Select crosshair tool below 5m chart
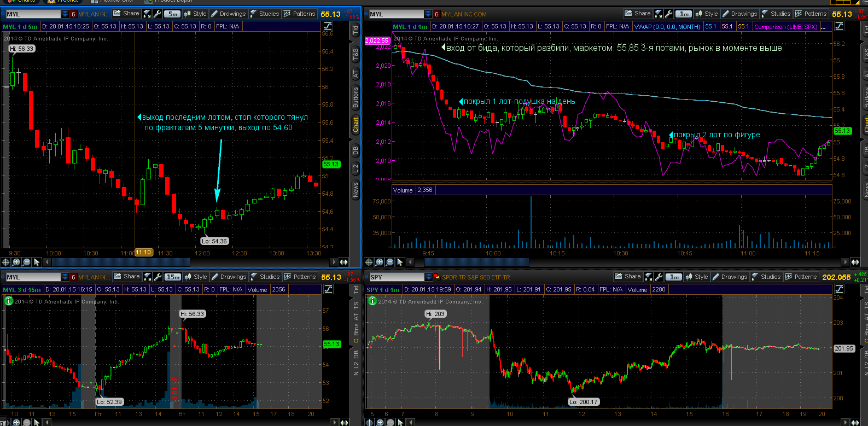 tap(6, 262)
